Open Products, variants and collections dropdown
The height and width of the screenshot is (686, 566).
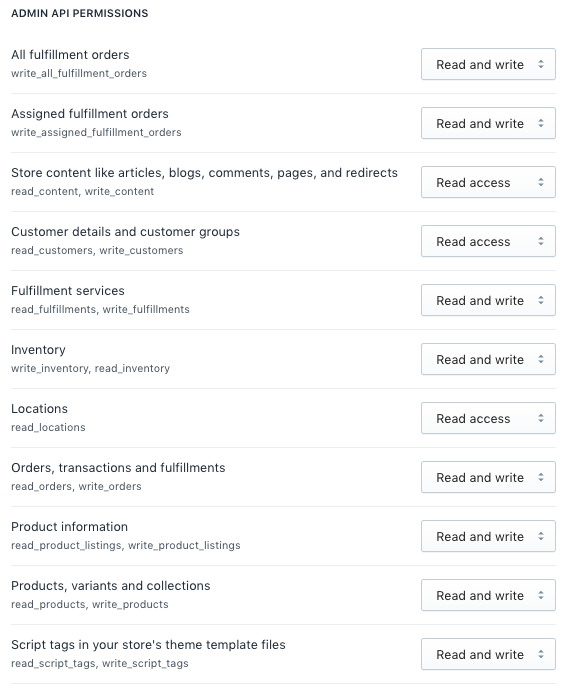pyautogui.click(x=488, y=596)
